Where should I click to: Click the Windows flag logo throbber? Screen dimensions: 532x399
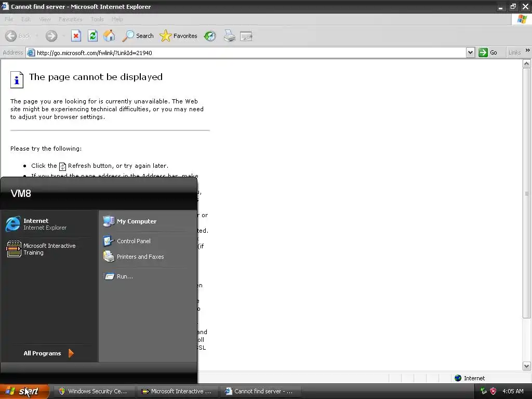522,19
